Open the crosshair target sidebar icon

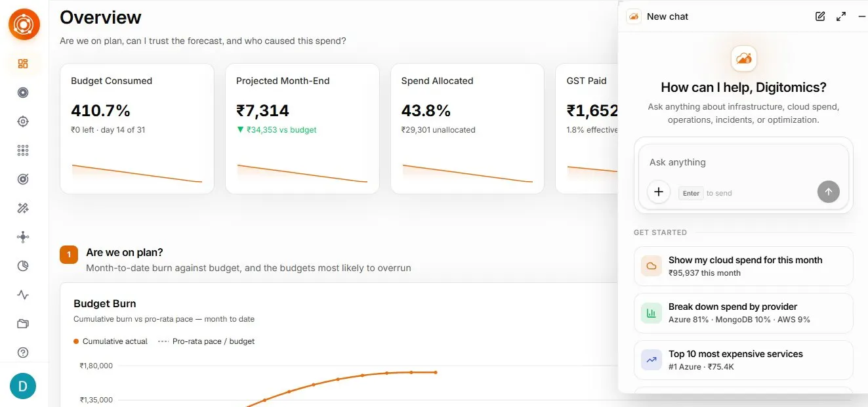coord(23,121)
